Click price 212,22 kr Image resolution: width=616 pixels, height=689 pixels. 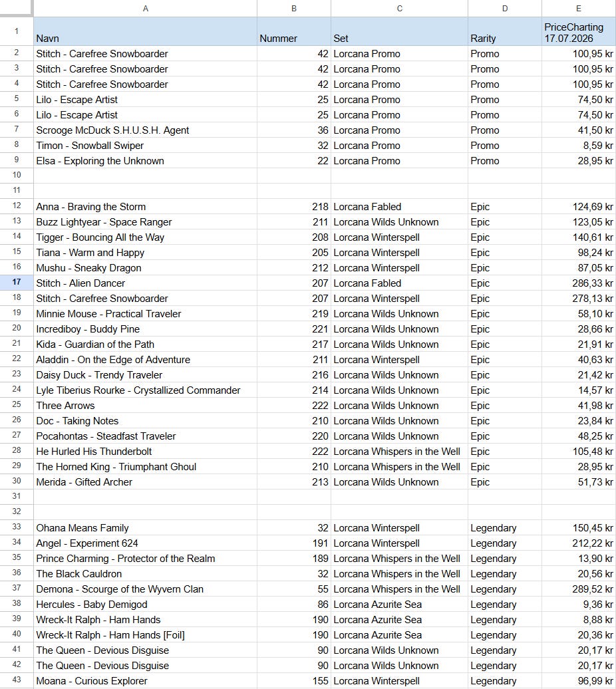579,543
